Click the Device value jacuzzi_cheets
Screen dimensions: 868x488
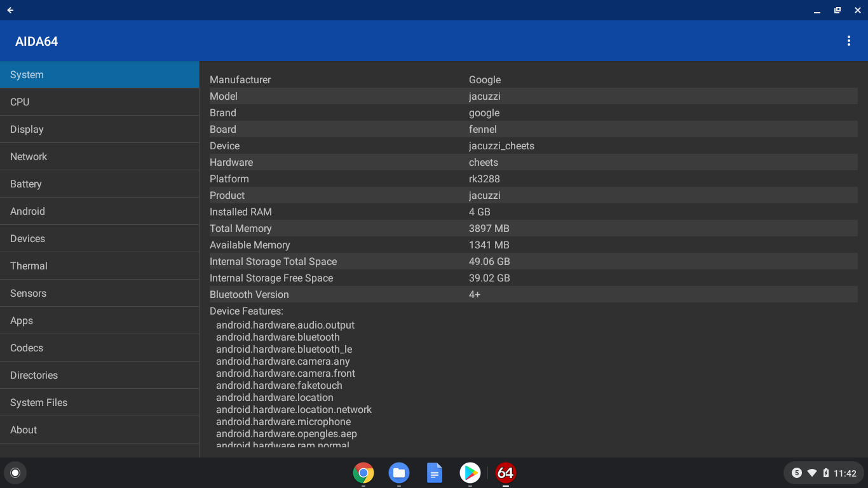point(501,146)
